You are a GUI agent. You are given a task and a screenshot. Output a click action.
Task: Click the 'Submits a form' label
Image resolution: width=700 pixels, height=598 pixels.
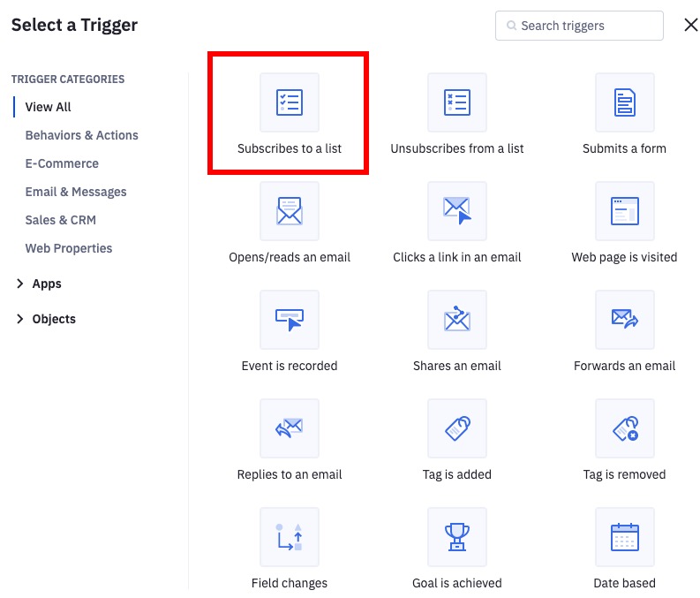(625, 148)
